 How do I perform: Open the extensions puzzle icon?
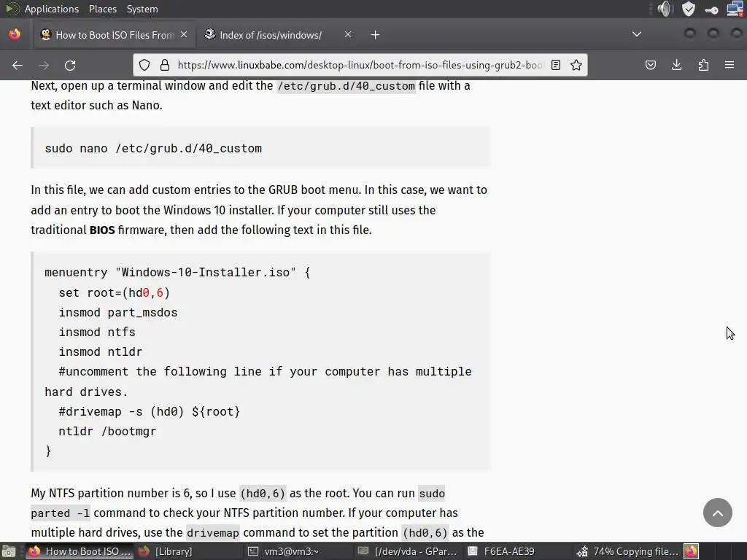click(x=703, y=65)
